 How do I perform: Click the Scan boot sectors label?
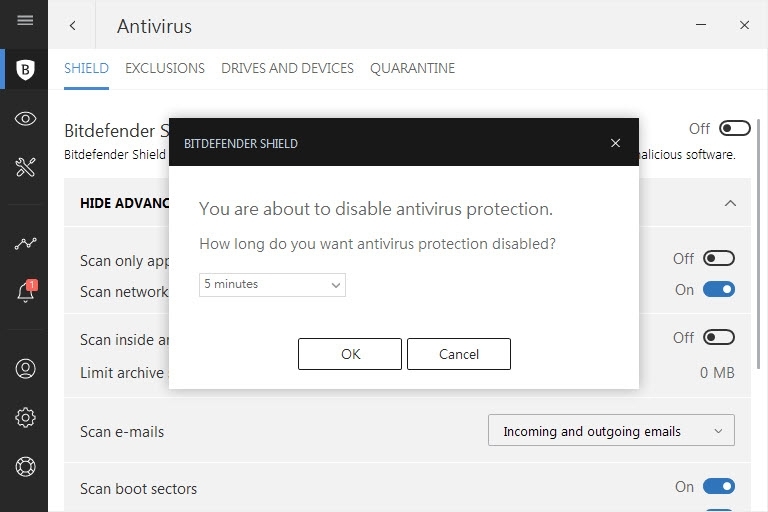pyautogui.click(x=138, y=488)
